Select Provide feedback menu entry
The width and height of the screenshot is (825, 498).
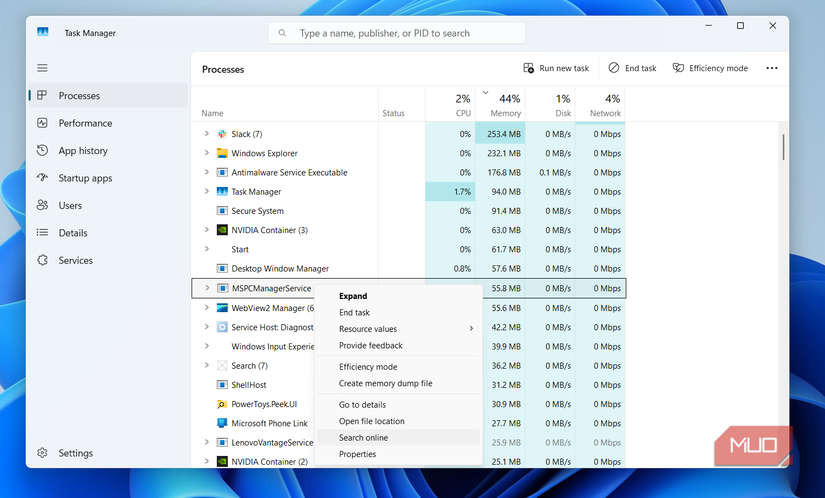coord(398,345)
